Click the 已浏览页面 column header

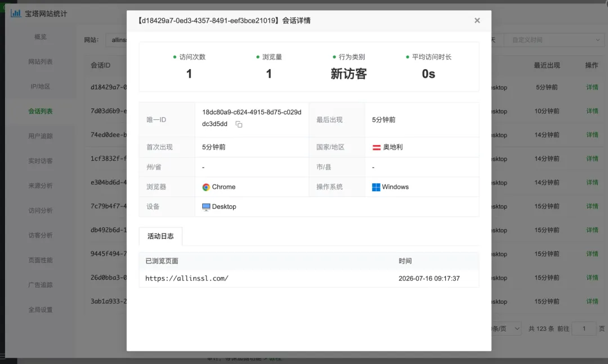162,261
